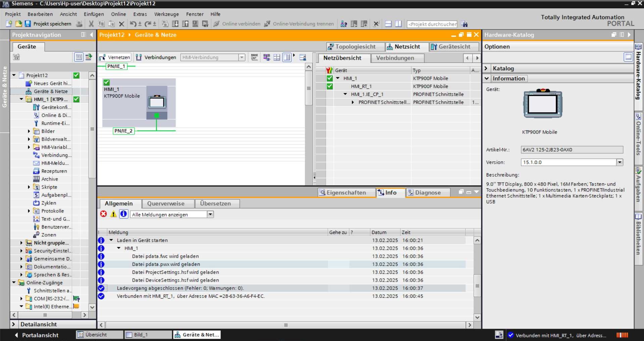Toggle green checkbox of HMI_1 device block

(107, 82)
